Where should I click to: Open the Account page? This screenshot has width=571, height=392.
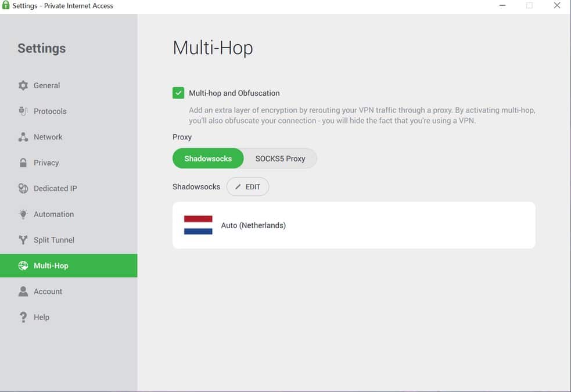(69, 291)
